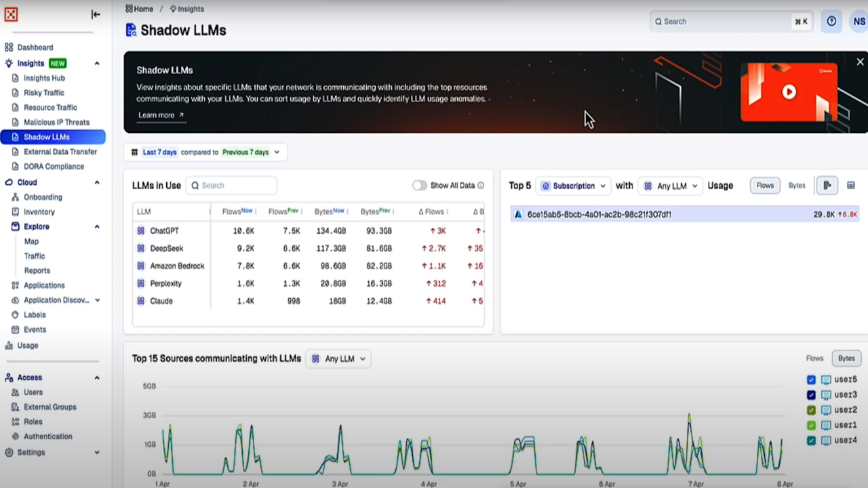Select Bytes in the Top 5 panel
868x488 pixels.
(797, 186)
